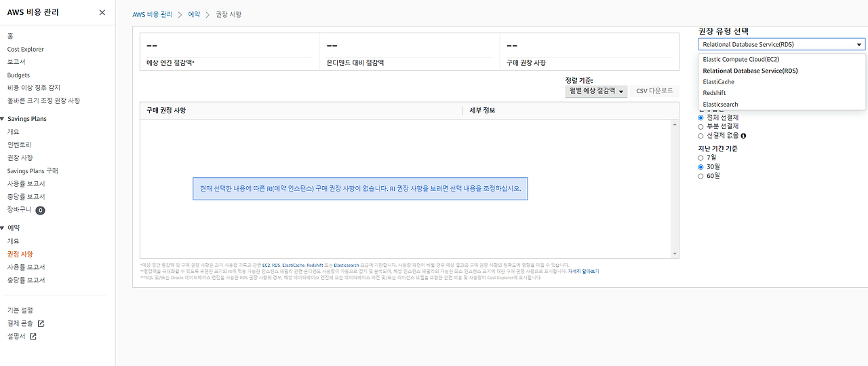
Task: Collapse the Savings Plans sidebar section
Action: click(3, 119)
